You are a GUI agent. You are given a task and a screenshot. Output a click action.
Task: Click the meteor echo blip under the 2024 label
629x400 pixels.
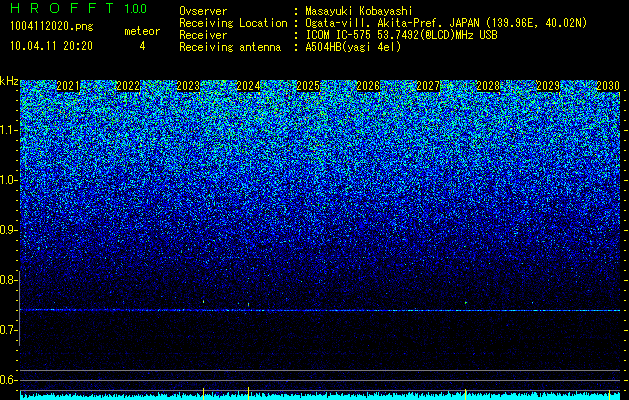(x=248, y=305)
